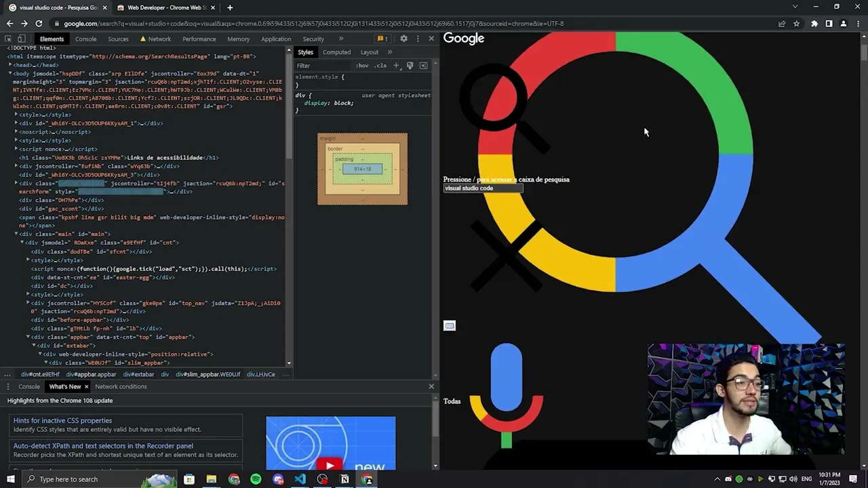Select the Computed styles tab
Screen dimensions: 868x488
tap(336, 52)
